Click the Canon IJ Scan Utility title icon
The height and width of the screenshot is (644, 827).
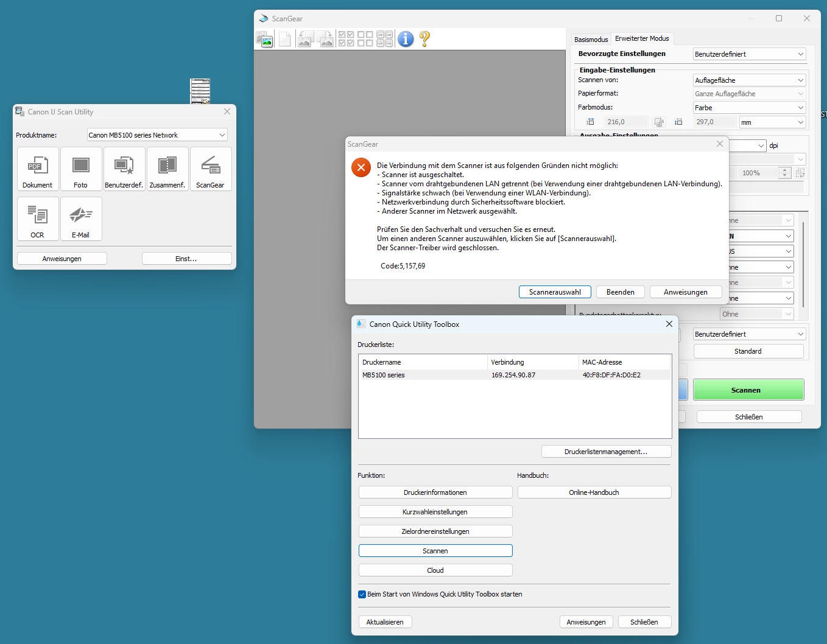point(20,112)
